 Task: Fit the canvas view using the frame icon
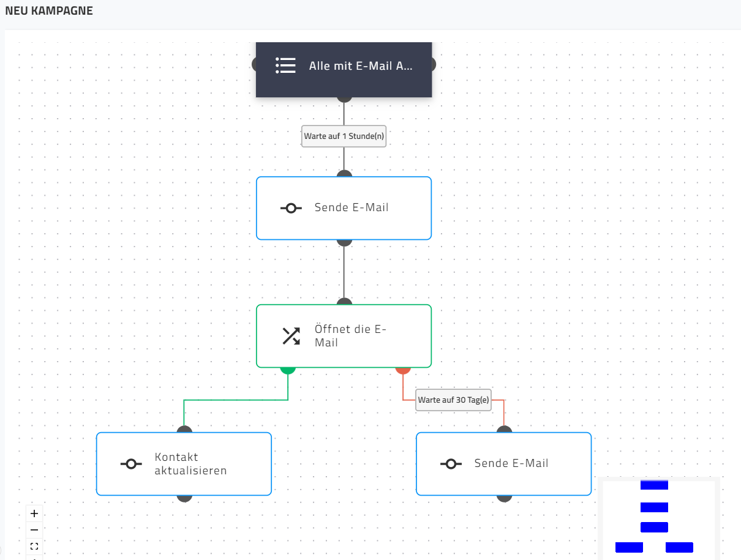point(34,547)
